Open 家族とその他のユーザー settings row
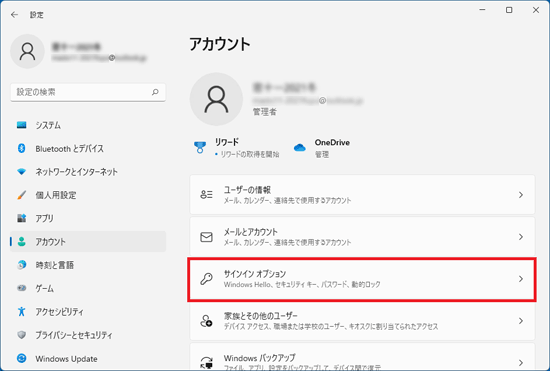 coord(362,321)
